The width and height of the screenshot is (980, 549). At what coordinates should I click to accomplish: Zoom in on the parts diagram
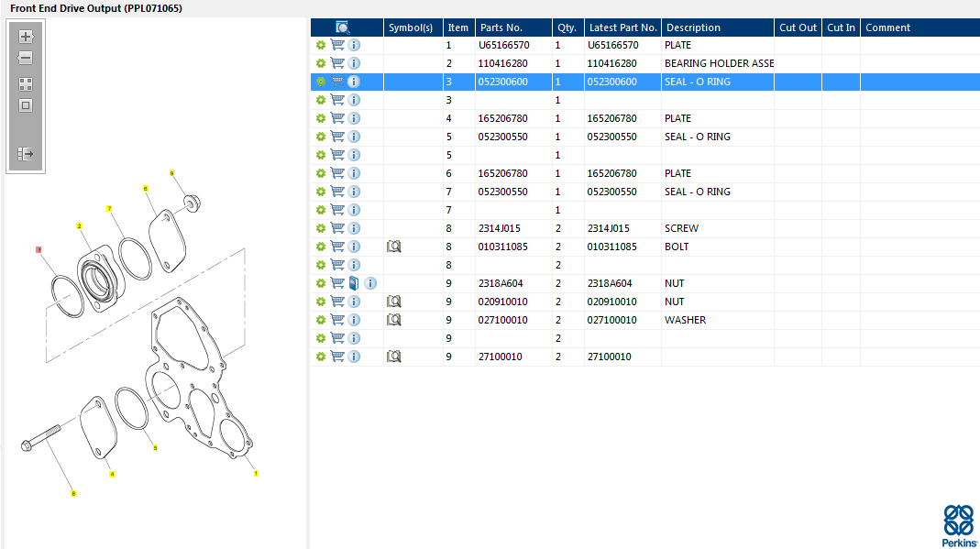(x=26, y=37)
